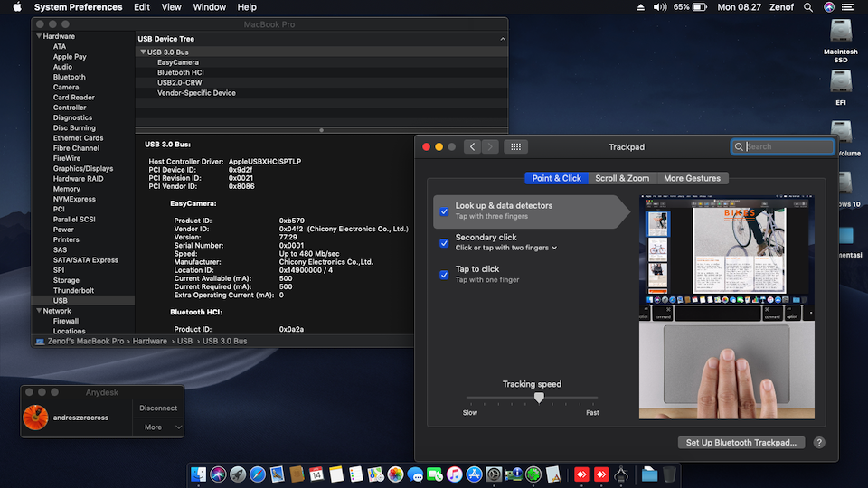Disable Tap to click checkbox
This screenshot has height=488, width=868.
(444, 275)
